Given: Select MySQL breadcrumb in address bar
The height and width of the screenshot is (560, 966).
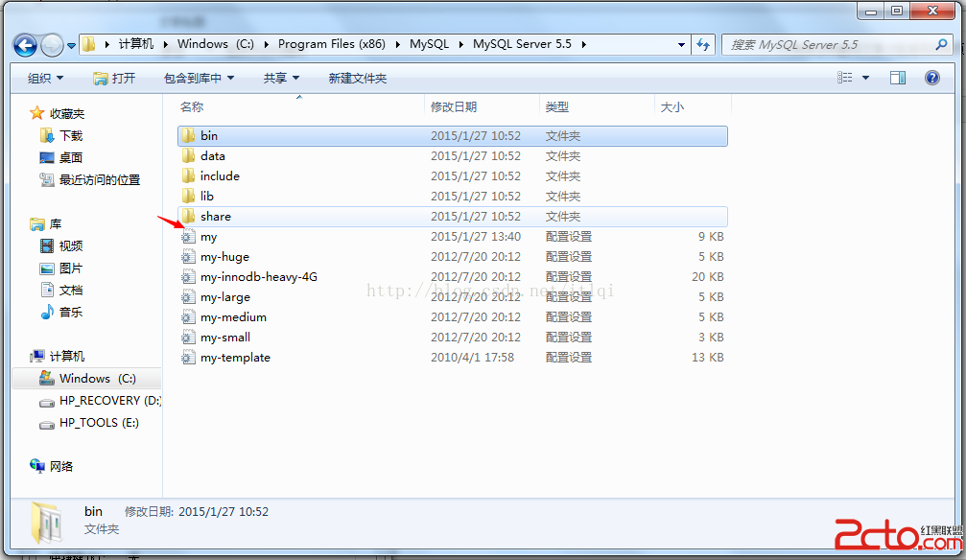Looking at the screenshot, I should coord(429,44).
